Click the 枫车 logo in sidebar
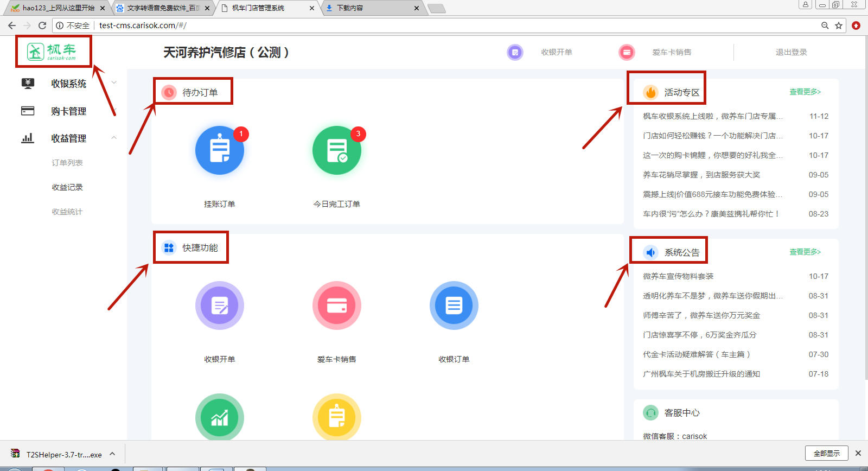Image resolution: width=868 pixels, height=471 pixels. pyautogui.click(x=52, y=52)
